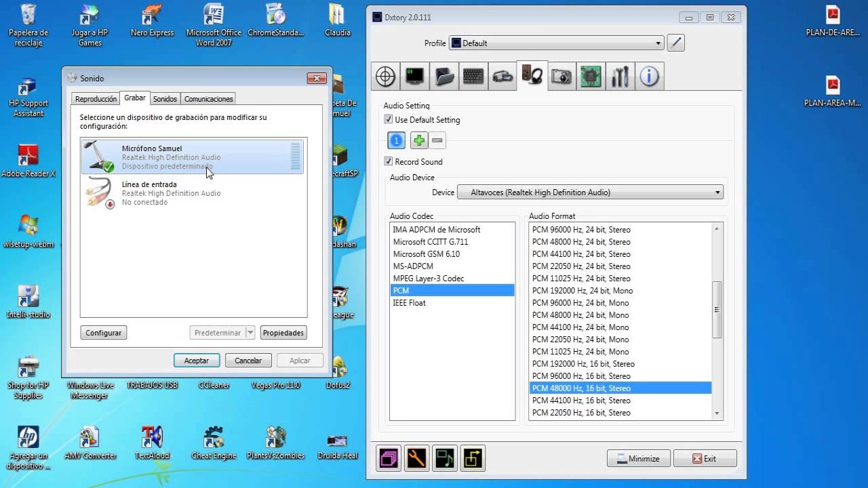This screenshot has width=868, height=488.
Task: Open CCleaner desktop shortcut
Action: point(214,373)
